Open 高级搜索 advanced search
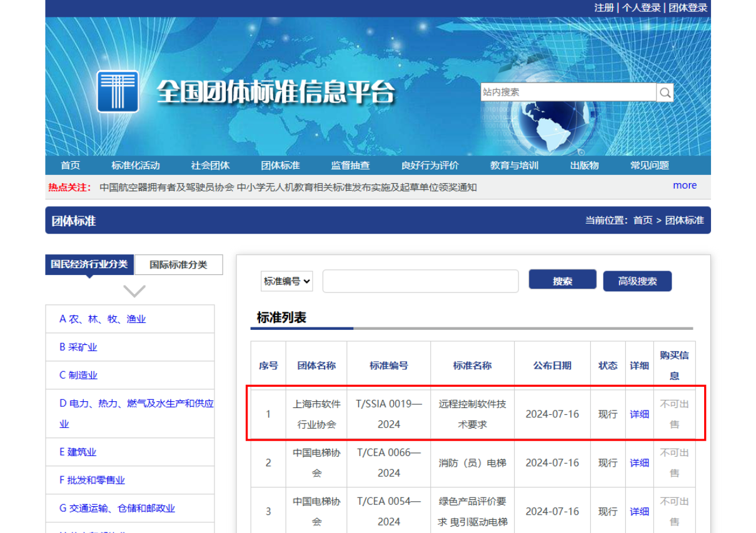Image resolution: width=756 pixels, height=533 pixels. tap(637, 281)
